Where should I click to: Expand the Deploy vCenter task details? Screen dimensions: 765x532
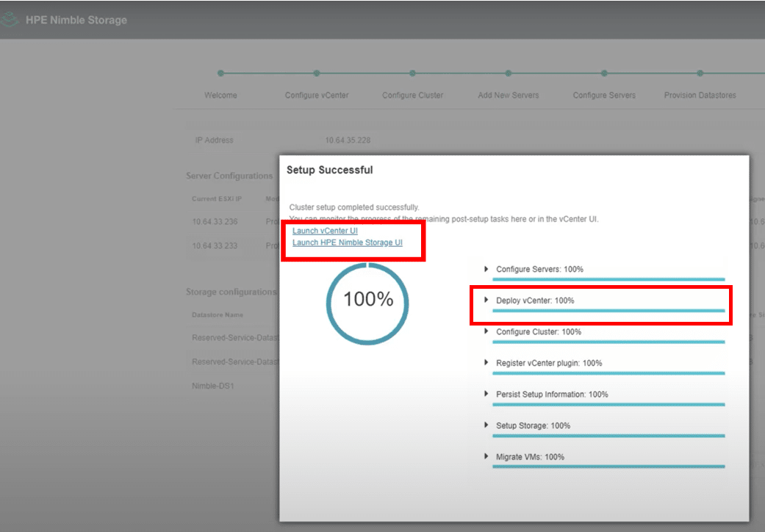(x=486, y=301)
